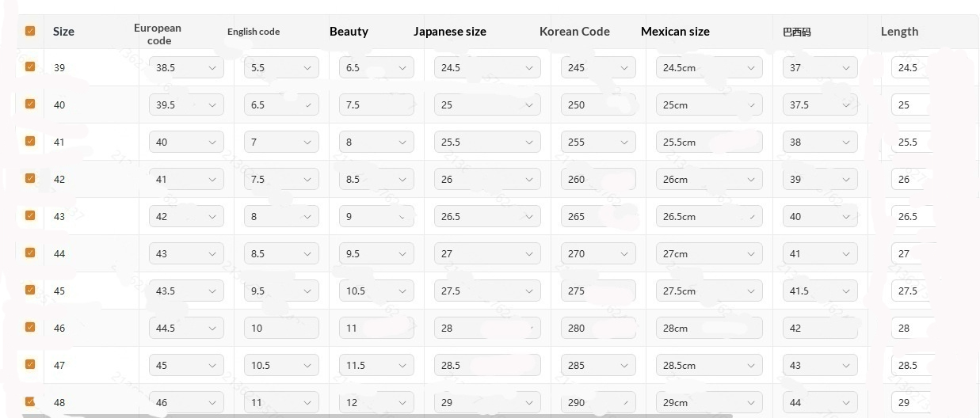Click the chevron arrow of Mexican size 24.5cm dropdown
Screen dimensions: 980x418
click(x=751, y=68)
